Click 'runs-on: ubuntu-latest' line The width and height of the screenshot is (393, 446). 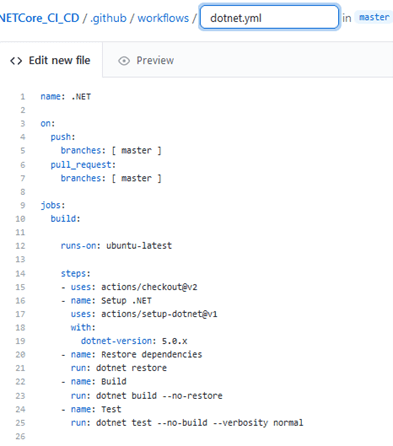click(116, 246)
